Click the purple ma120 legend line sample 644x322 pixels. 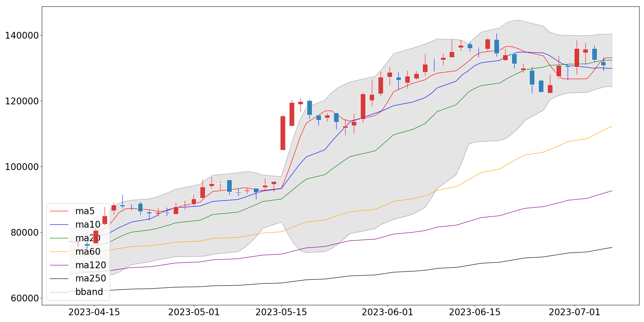click(59, 265)
